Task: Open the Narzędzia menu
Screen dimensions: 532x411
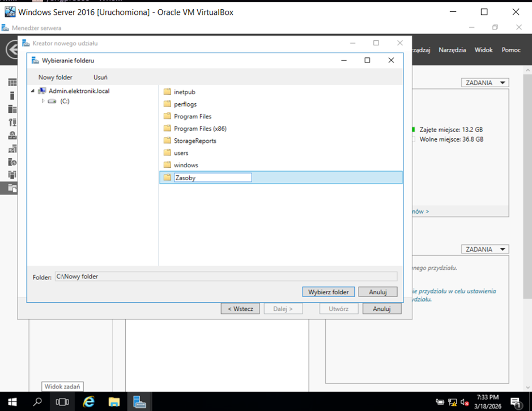Action: pyautogui.click(x=452, y=50)
